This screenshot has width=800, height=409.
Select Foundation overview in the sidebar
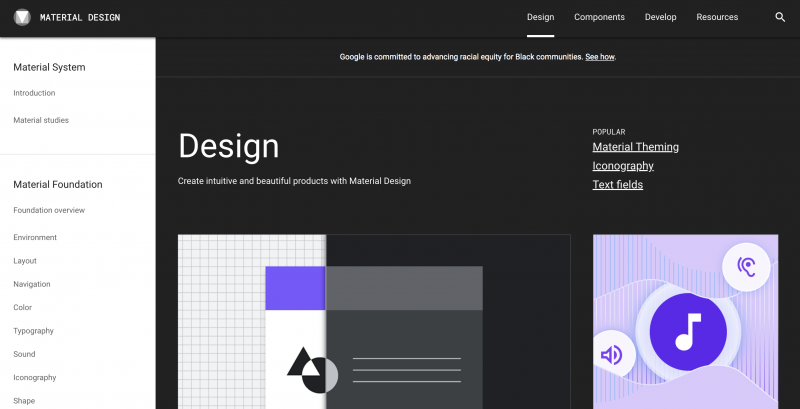coord(49,210)
